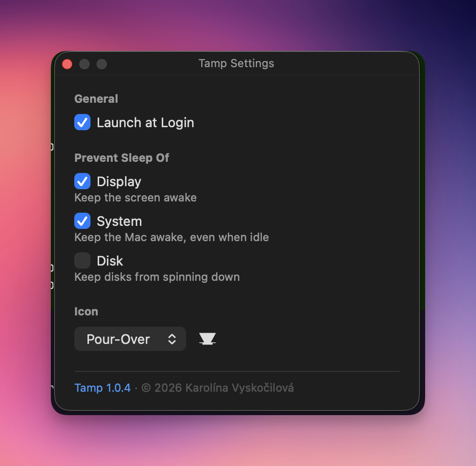Disable the System sleep prevention checkbox
The height and width of the screenshot is (466, 476).
[x=82, y=221]
